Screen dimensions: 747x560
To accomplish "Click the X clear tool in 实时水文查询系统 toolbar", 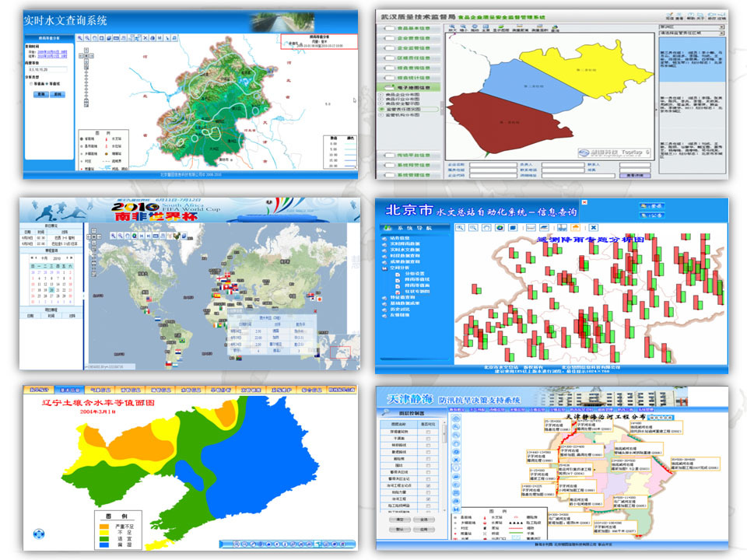I will pyautogui.click(x=145, y=38).
